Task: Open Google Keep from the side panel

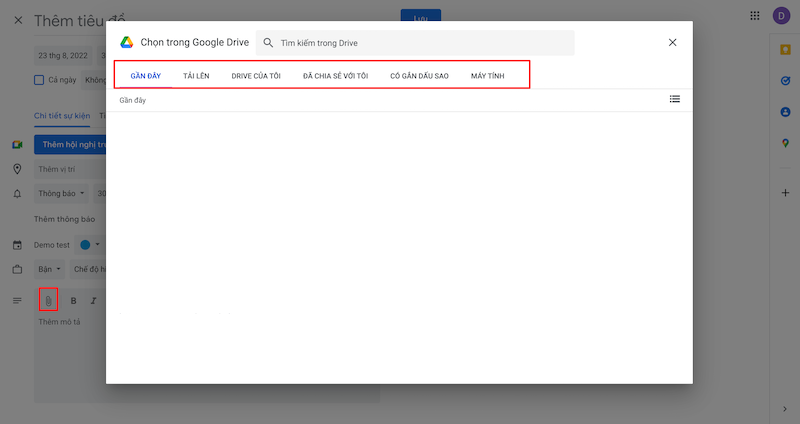Action: (785, 49)
